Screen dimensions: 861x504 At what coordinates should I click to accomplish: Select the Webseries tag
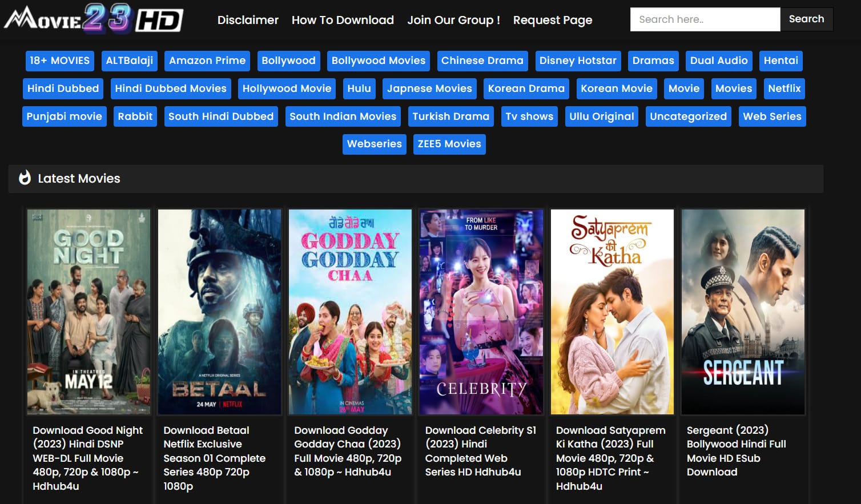pos(375,144)
